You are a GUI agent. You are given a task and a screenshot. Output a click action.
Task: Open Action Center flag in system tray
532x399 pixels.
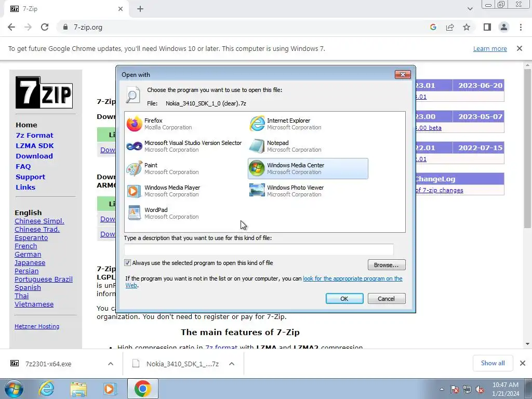[455, 389]
